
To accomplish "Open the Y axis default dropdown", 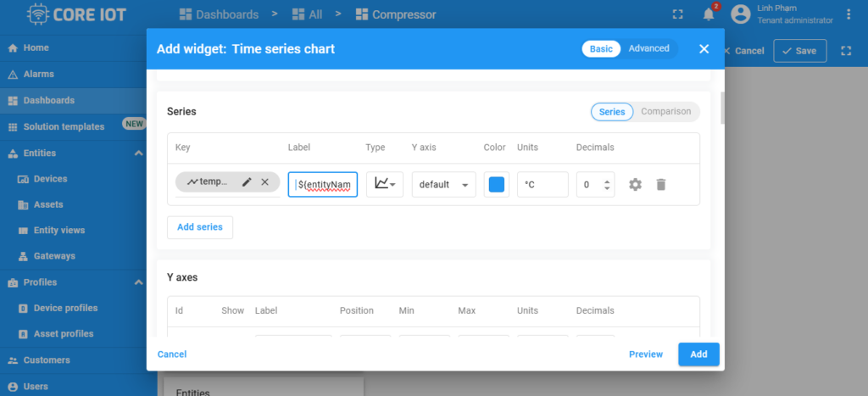I will click(444, 185).
